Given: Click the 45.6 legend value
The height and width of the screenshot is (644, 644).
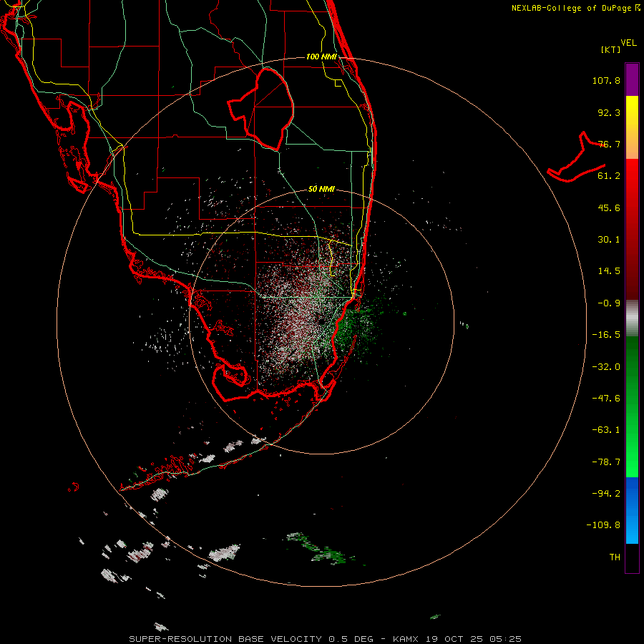Looking at the screenshot, I should tap(609, 208).
